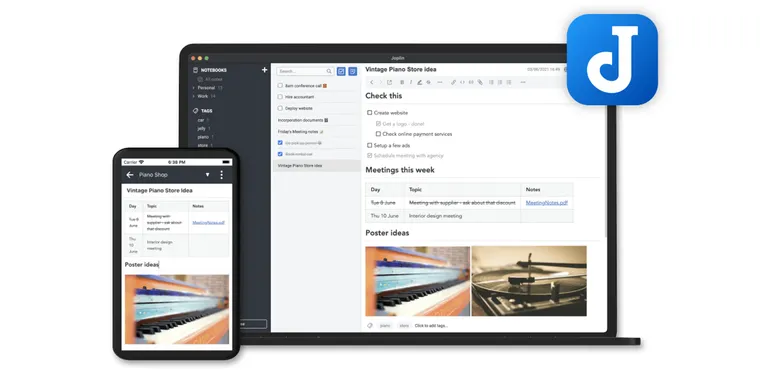Viewport: 760px width, 380px height.
Task: Select the car tag
Action: [201, 120]
